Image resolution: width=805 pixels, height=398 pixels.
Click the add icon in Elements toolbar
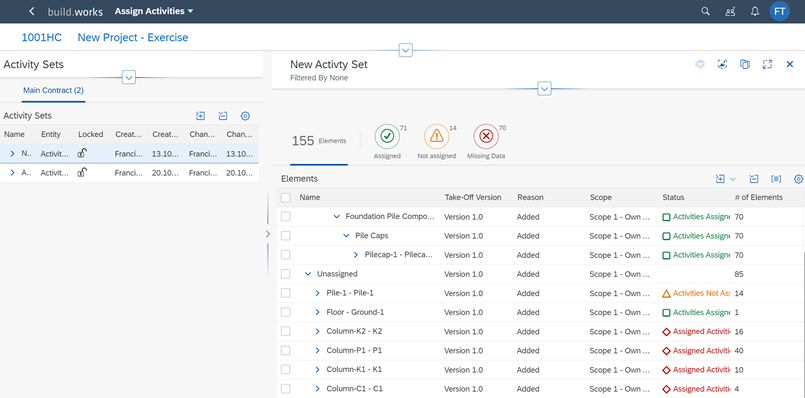(720, 179)
